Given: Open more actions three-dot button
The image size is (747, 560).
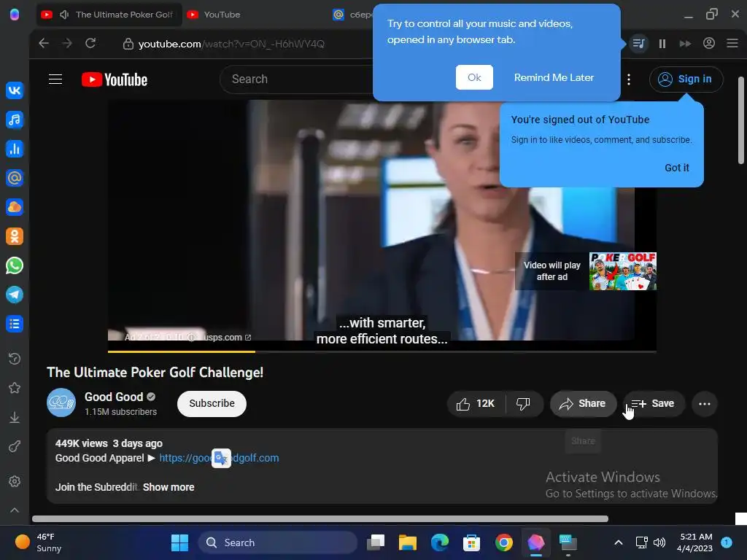Looking at the screenshot, I should (x=704, y=404).
